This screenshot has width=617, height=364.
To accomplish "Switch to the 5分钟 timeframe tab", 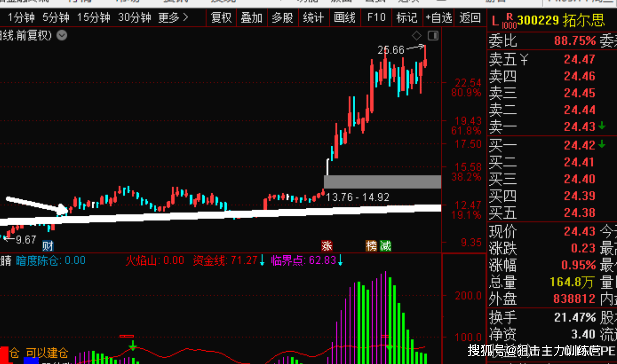I will 56,17.
